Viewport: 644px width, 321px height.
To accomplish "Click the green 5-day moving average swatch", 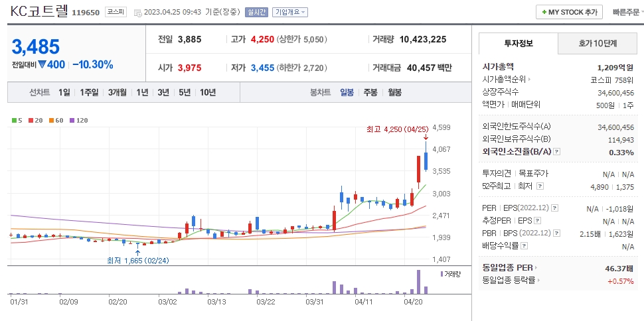I will coord(15,121).
